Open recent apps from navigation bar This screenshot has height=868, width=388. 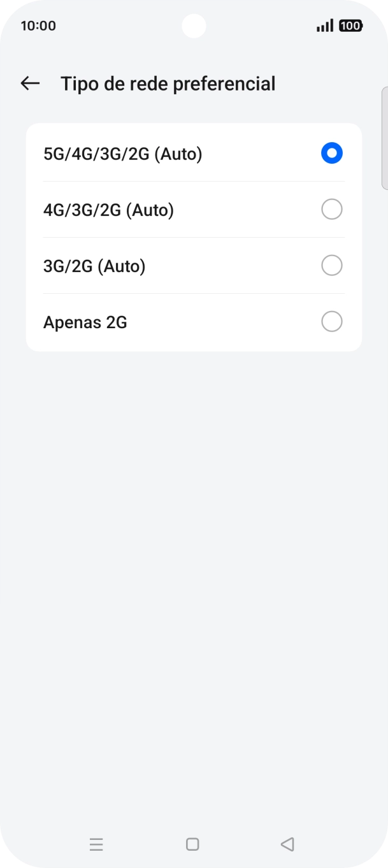(96, 844)
